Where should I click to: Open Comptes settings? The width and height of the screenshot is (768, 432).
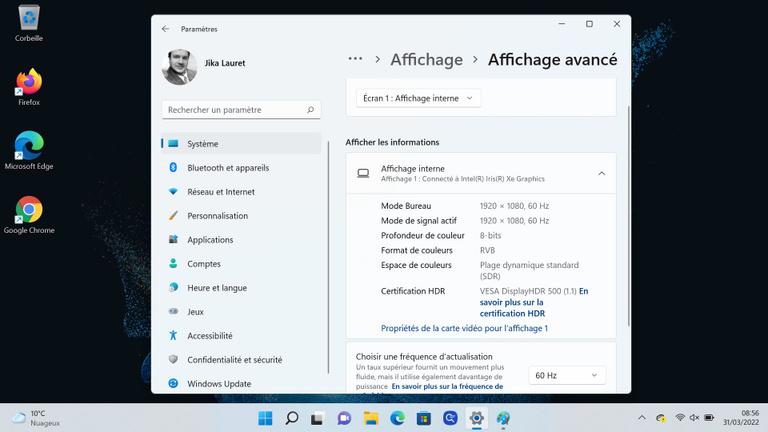[x=241, y=264]
